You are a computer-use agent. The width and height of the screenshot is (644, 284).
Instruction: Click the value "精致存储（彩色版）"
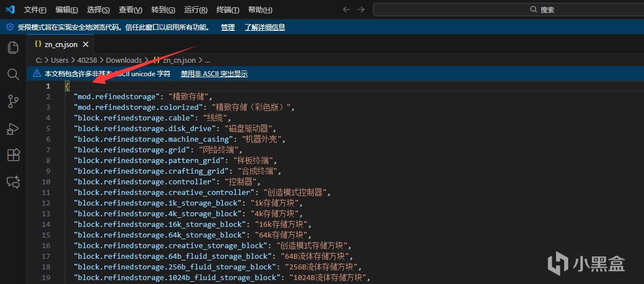251,108
